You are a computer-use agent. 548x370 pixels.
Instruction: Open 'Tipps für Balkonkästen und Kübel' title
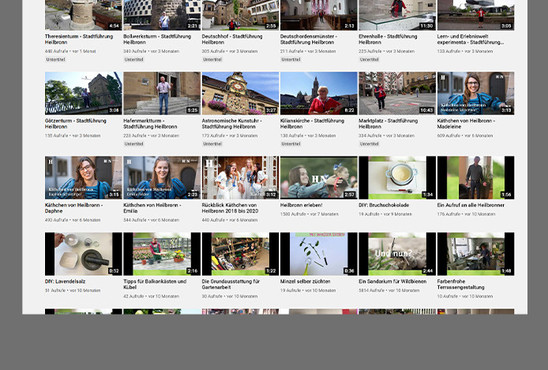(155, 284)
